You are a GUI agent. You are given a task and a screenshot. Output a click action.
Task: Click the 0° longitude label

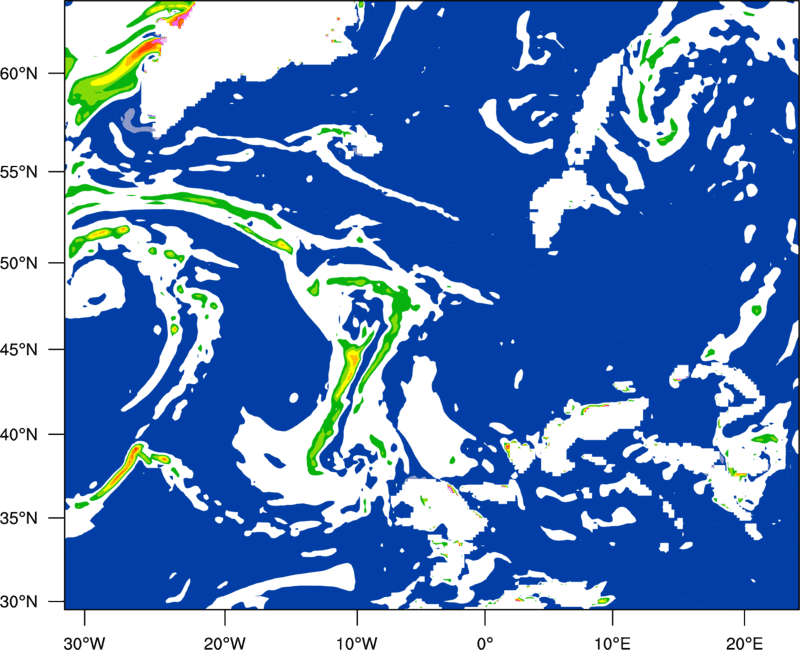point(485,643)
